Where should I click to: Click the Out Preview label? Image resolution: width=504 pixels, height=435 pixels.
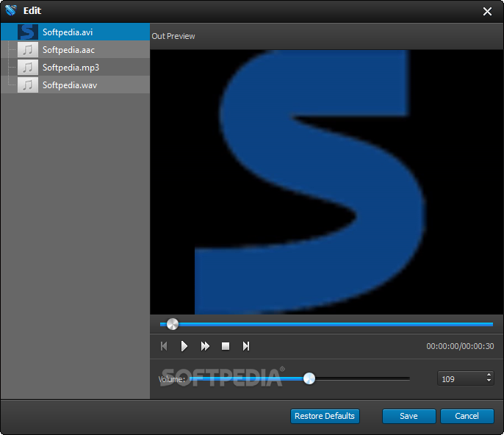(x=173, y=36)
